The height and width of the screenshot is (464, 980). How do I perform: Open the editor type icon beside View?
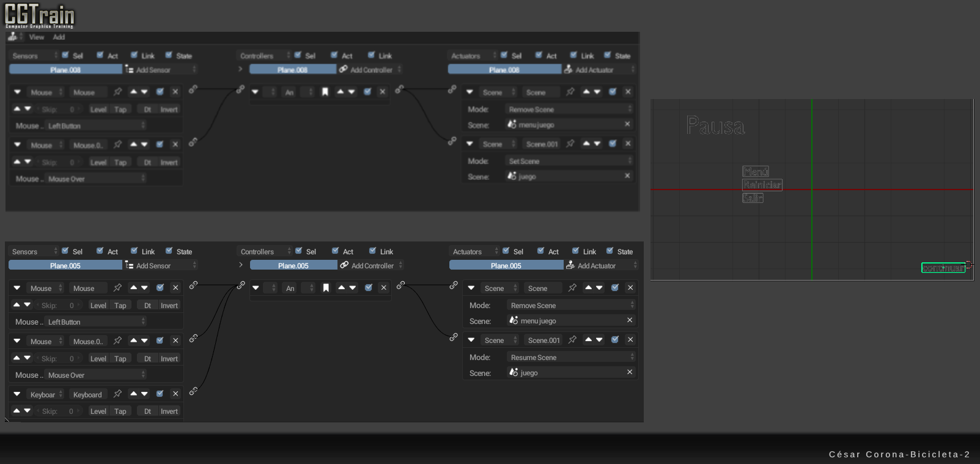[x=13, y=37]
